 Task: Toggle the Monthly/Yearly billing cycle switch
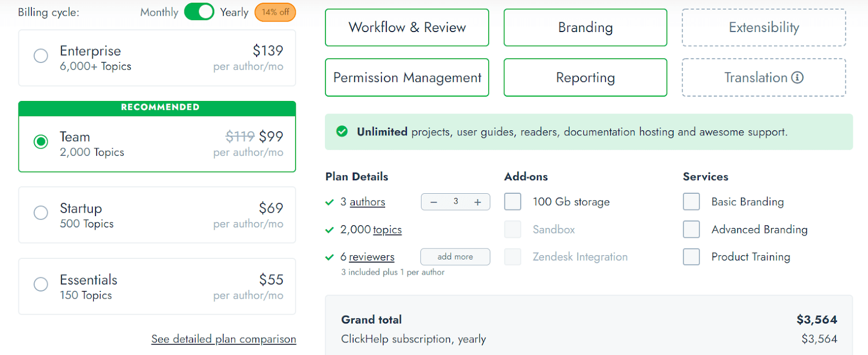pyautogui.click(x=199, y=12)
